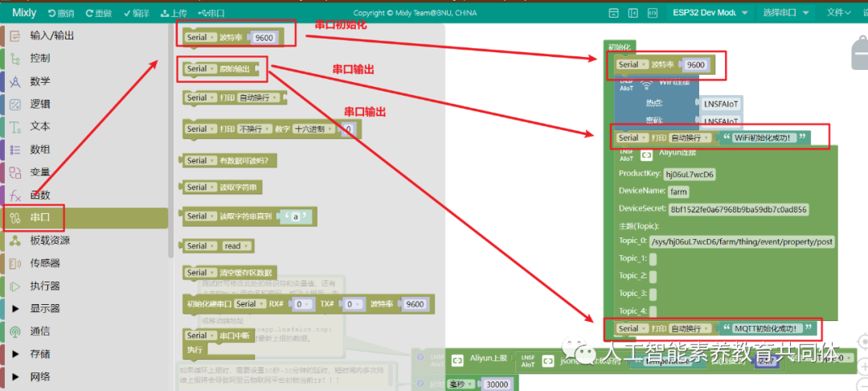Click the Aliyun link icon in Aliyun连接 block
Screen dimensions: 868x391
(646, 155)
